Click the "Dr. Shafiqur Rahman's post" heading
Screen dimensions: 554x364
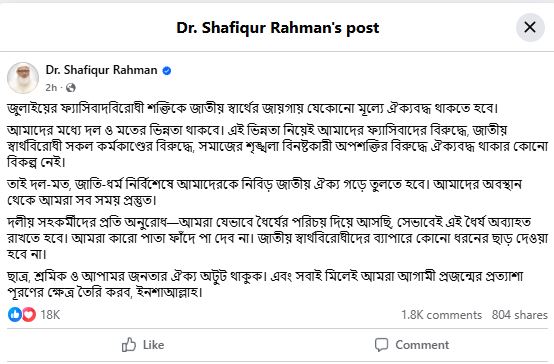278,28
